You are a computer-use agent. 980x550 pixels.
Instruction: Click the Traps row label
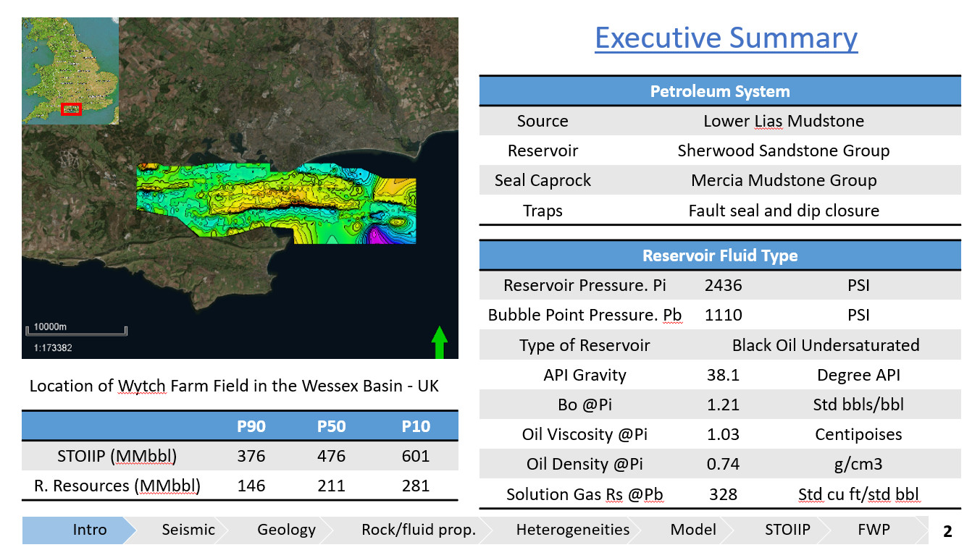click(x=543, y=211)
